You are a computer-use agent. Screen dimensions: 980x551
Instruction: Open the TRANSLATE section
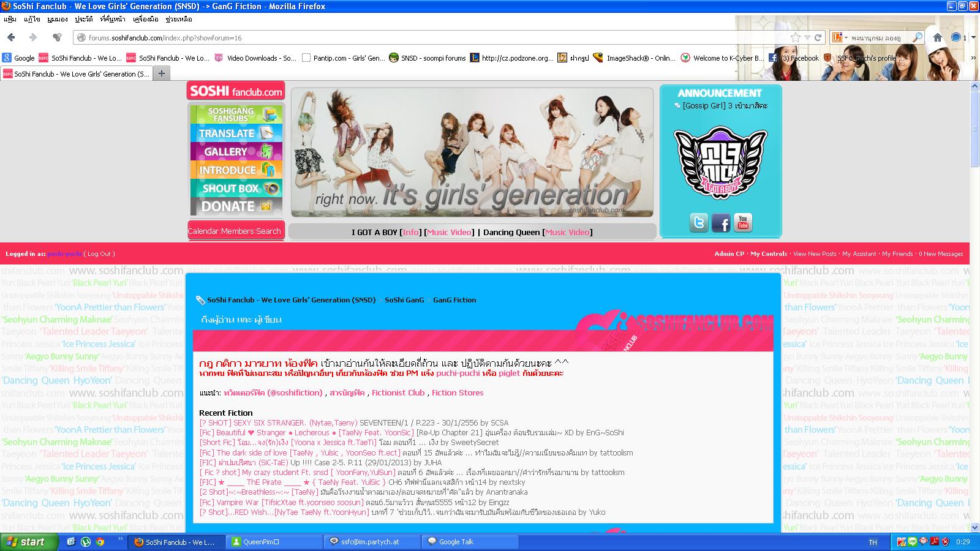tap(236, 133)
